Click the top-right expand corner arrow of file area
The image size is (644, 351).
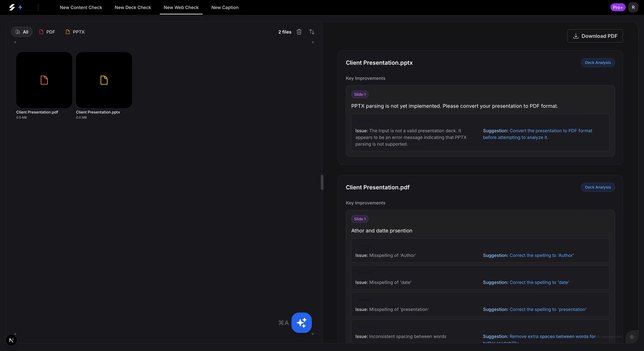click(312, 42)
